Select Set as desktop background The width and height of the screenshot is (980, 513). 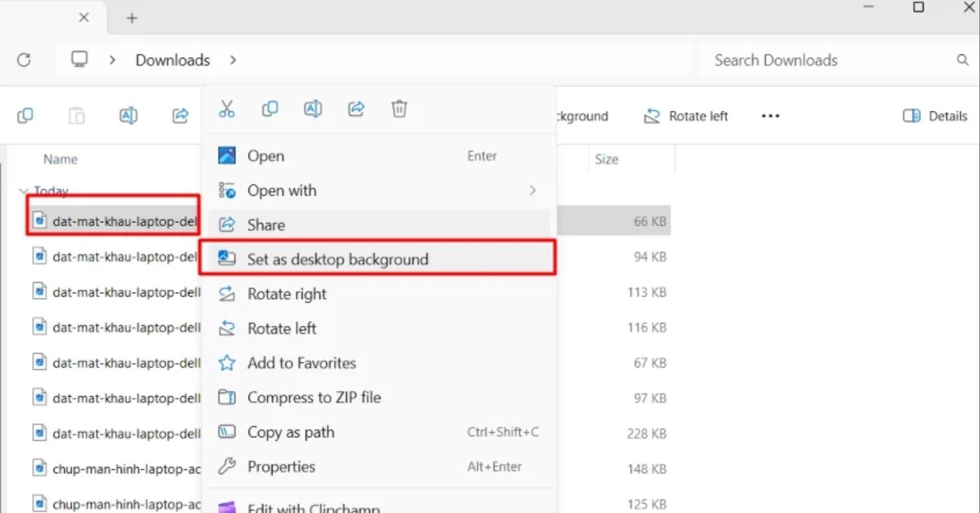click(x=379, y=259)
